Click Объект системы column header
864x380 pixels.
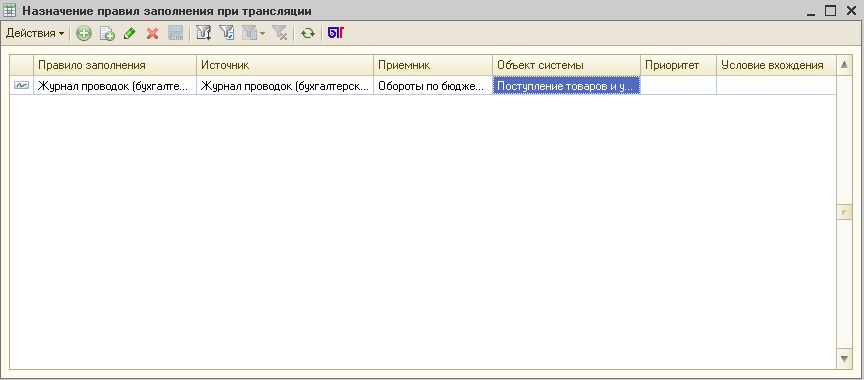(x=566, y=65)
